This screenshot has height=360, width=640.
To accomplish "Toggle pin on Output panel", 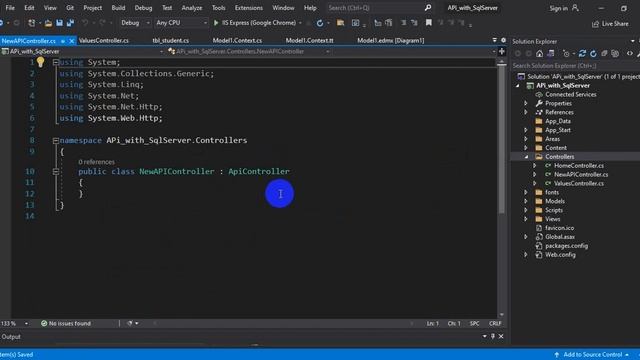I will [x=493, y=336].
